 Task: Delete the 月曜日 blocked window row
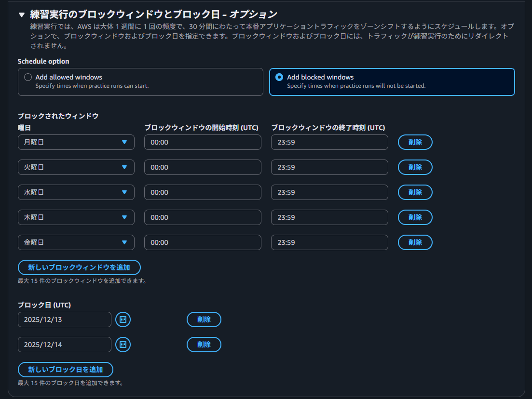[x=415, y=142]
